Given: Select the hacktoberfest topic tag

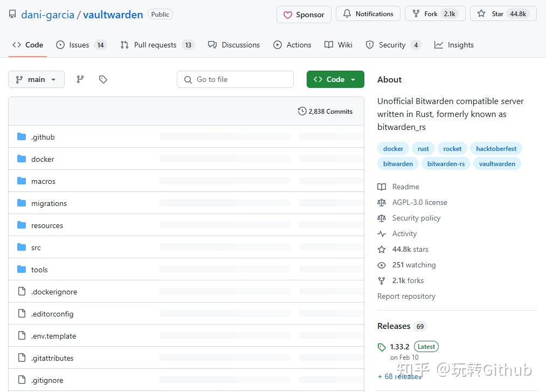Looking at the screenshot, I should pyautogui.click(x=496, y=149).
